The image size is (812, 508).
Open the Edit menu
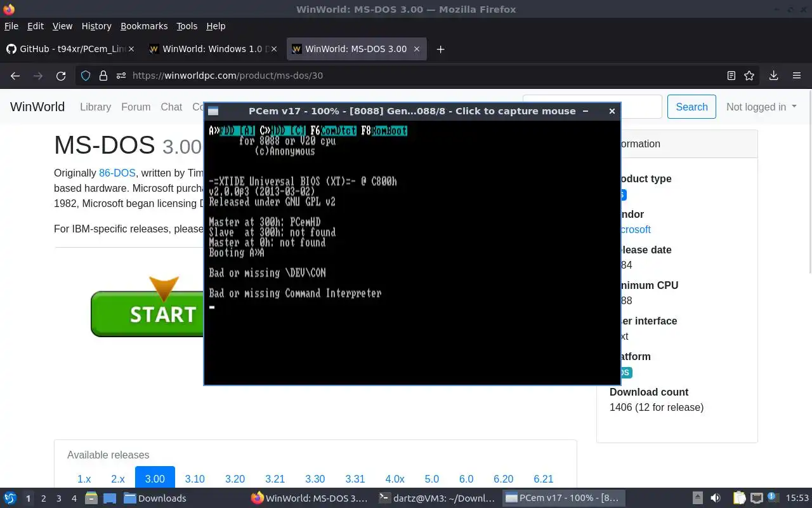(x=36, y=26)
